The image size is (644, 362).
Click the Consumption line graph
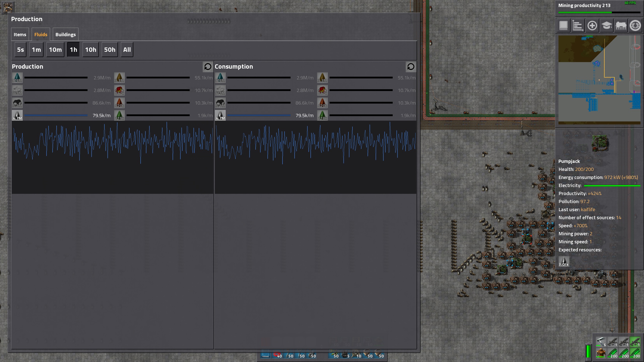click(x=315, y=157)
